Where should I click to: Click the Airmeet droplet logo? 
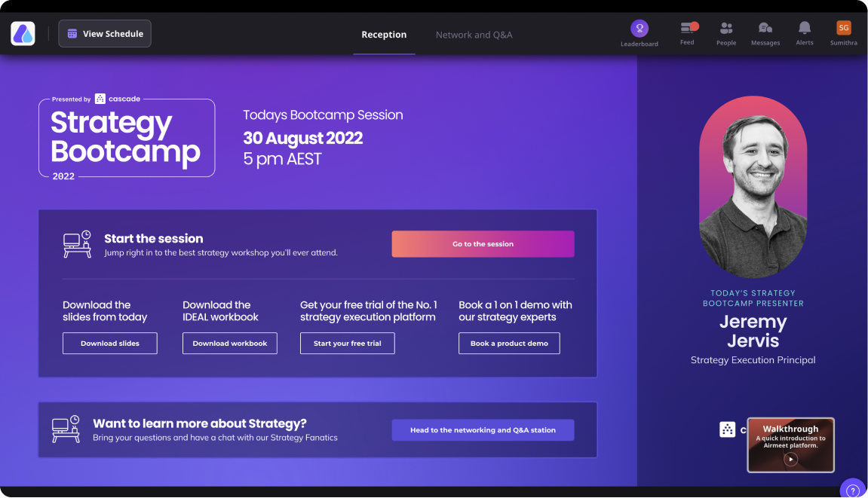(x=23, y=34)
